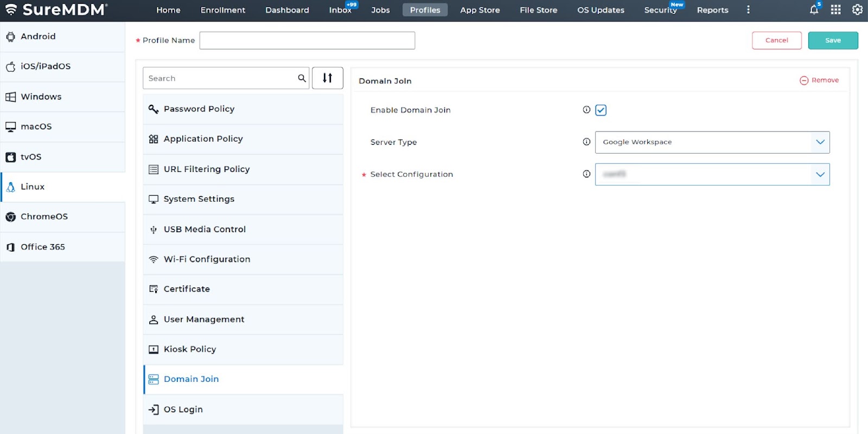Screen dimensions: 868x434
Task: Open the Reports tab
Action: [x=713, y=10]
